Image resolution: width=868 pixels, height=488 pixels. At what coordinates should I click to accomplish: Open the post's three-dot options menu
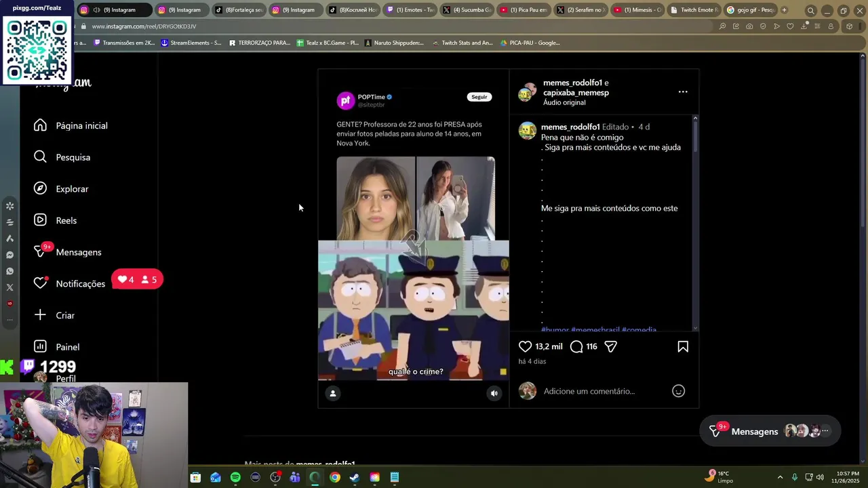pyautogui.click(x=683, y=92)
